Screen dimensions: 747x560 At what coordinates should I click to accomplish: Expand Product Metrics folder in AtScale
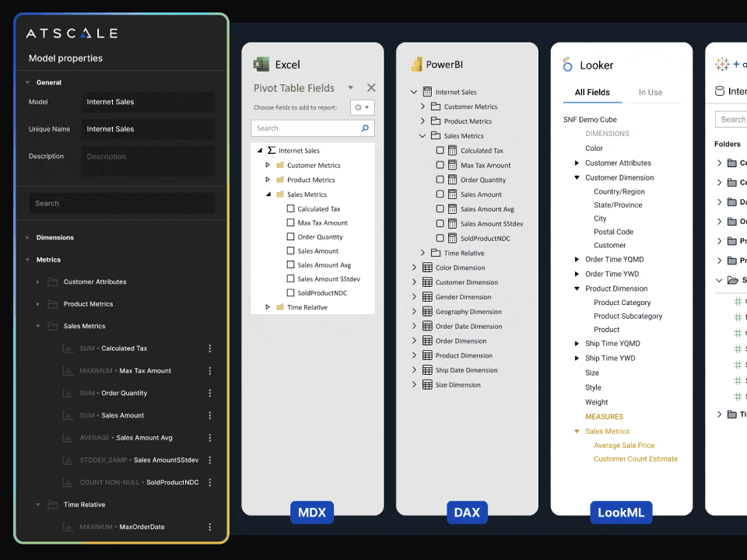coord(38,304)
